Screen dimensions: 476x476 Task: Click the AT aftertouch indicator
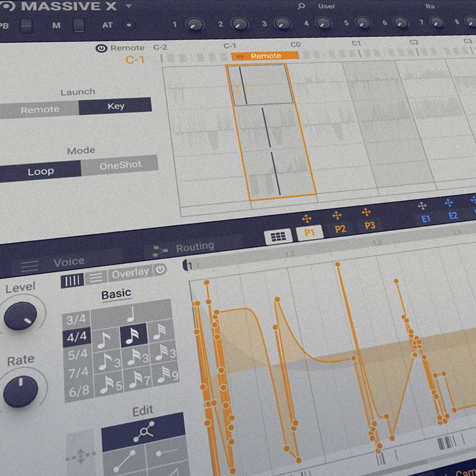point(129,25)
